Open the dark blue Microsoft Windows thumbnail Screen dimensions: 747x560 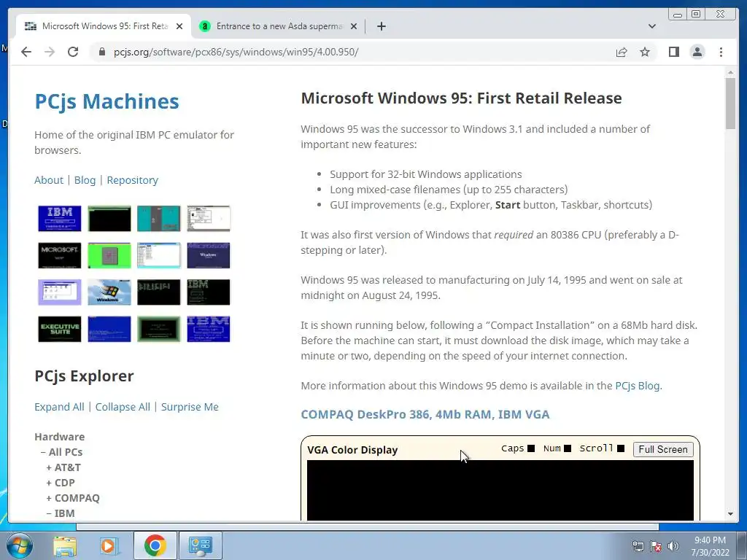pyautogui.click(x=209, y=255)
